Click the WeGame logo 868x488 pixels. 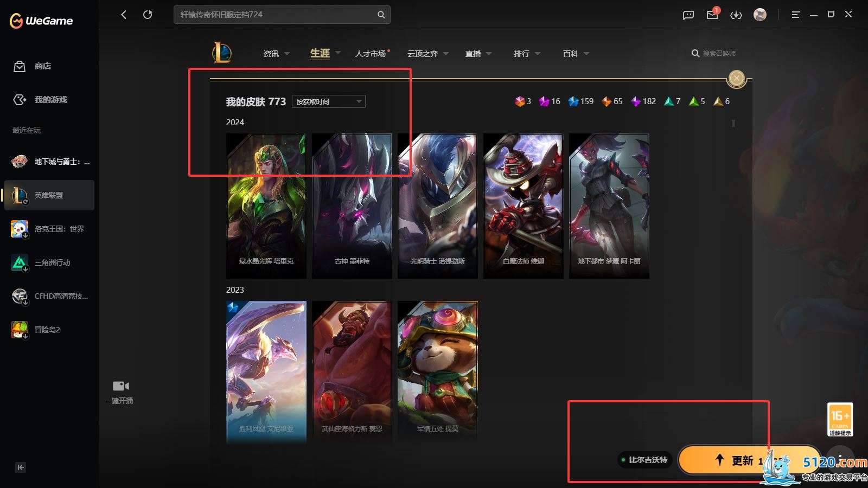41,21
